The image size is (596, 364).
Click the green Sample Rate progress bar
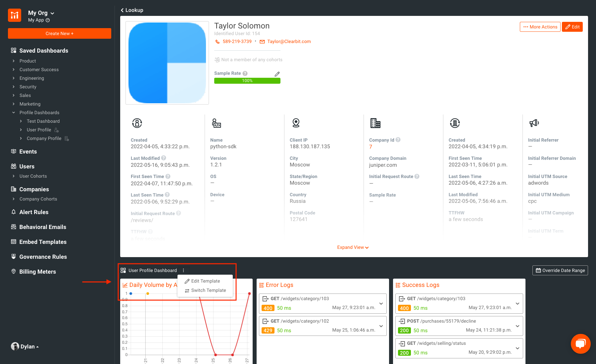pyautogui.click(x=247, y=80)
